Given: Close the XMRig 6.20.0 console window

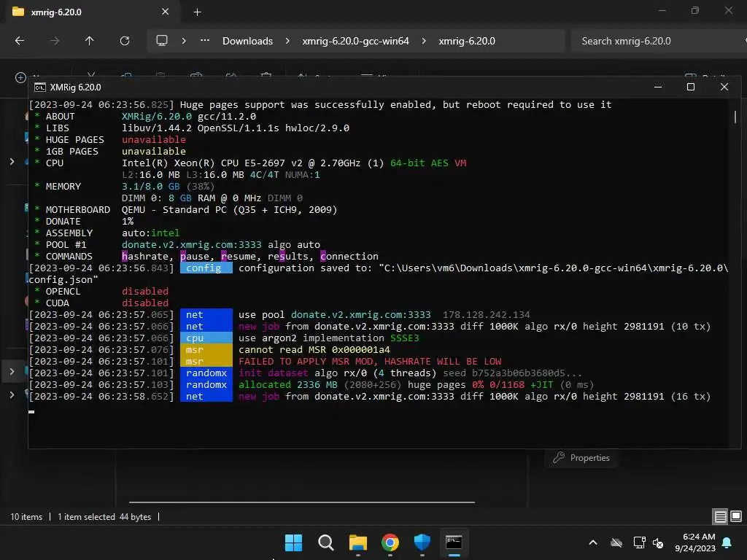Looking at the screenshot, I should pyautogui.click(x=724, y=87).
